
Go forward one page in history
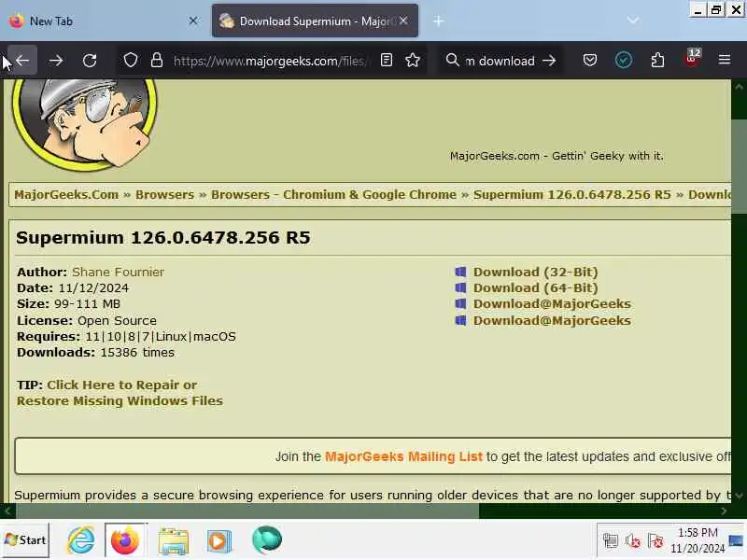(56, 61)
